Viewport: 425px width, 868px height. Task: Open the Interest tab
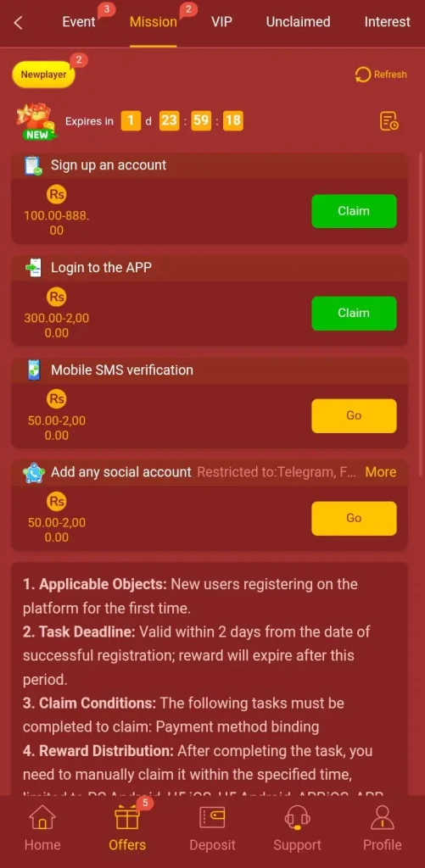[388, 22]
